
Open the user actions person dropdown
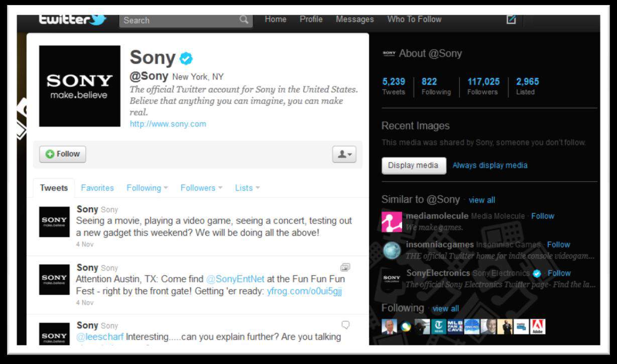pos(344,154)
